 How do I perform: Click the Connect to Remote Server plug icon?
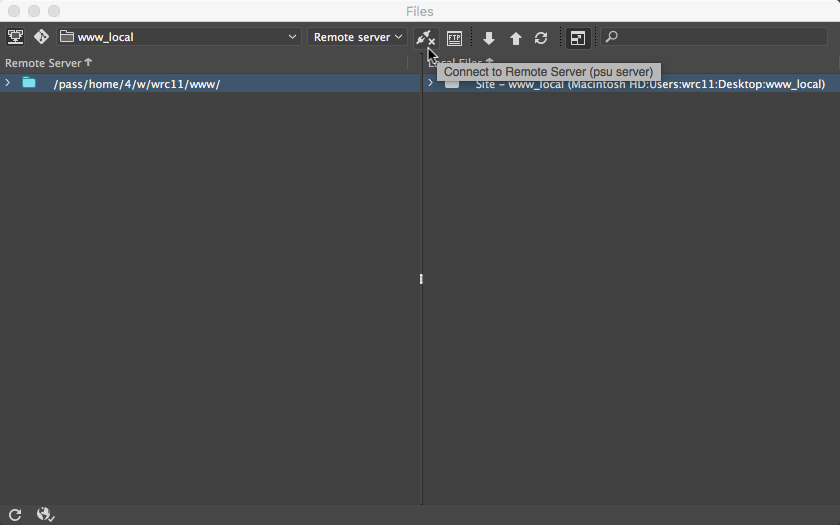tap(425, 38)
